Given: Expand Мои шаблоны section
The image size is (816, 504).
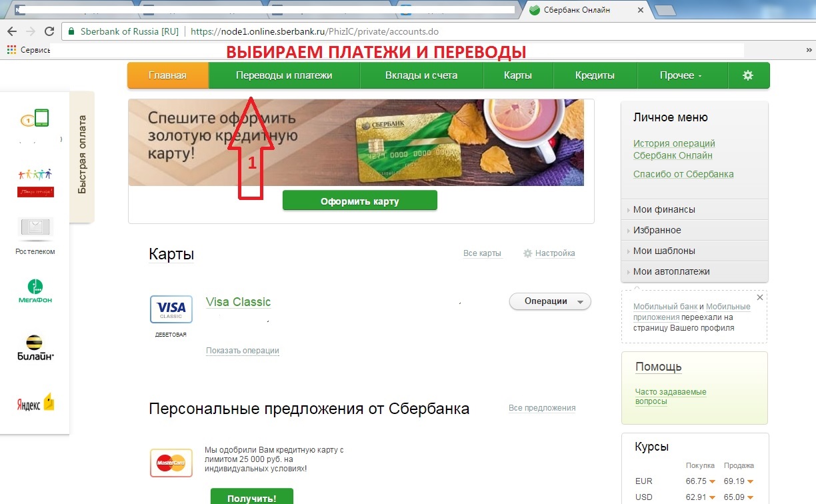Looking at the screenshot, I should click(x=694, y=251).
